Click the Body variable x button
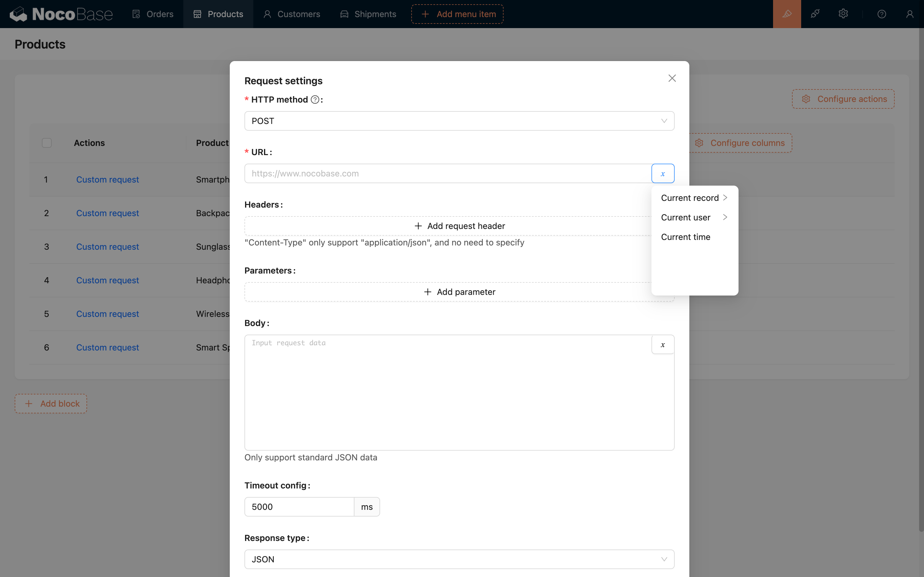 pos(662,345)
